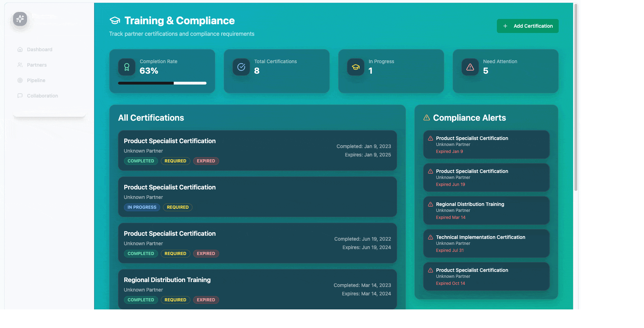Click the IN PROGRESS badge

coord(142,207)
